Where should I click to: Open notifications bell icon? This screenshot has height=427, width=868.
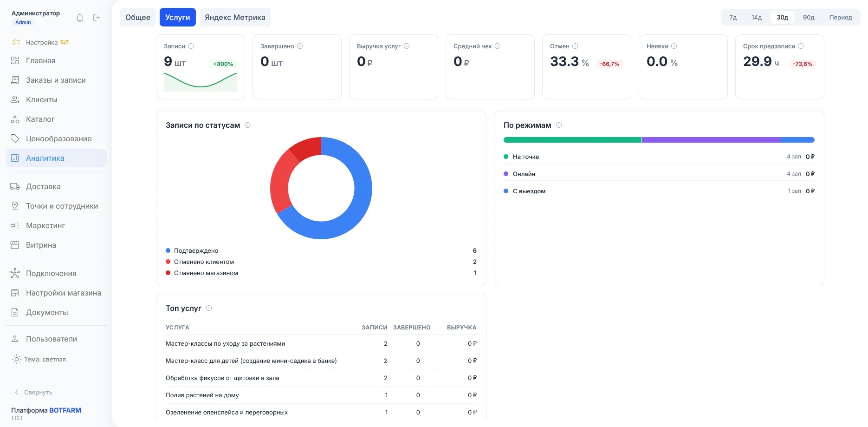[x=80, y=18]
